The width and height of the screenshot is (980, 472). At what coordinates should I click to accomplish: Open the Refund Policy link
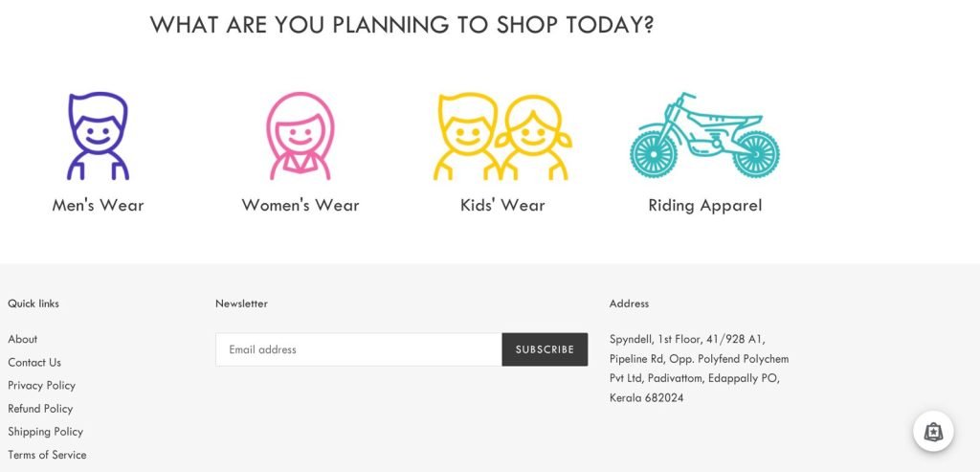click(x=40, y=408)
